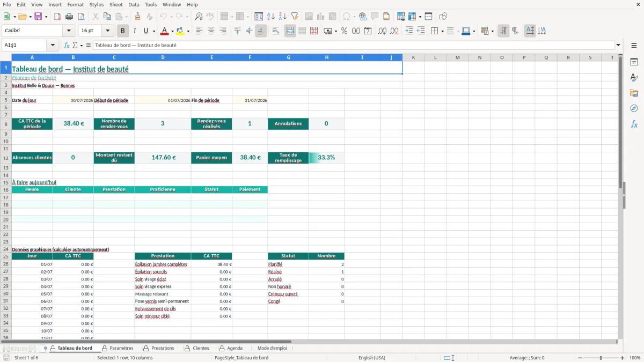Open the Sort dialog icon
644x362 pixels.
259,17
